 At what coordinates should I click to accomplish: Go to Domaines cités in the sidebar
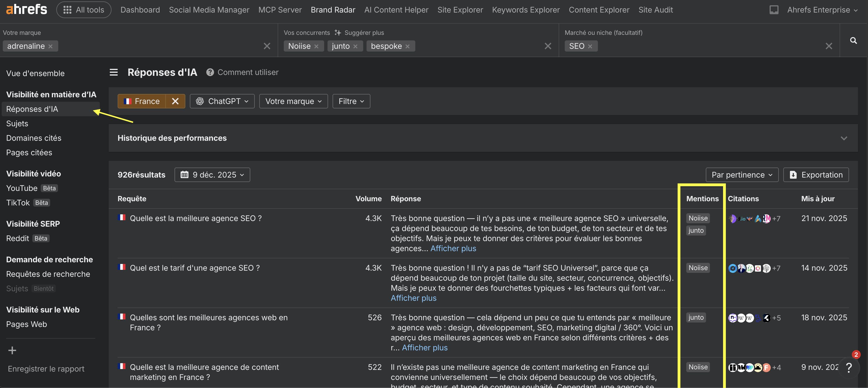pos(34,138)
